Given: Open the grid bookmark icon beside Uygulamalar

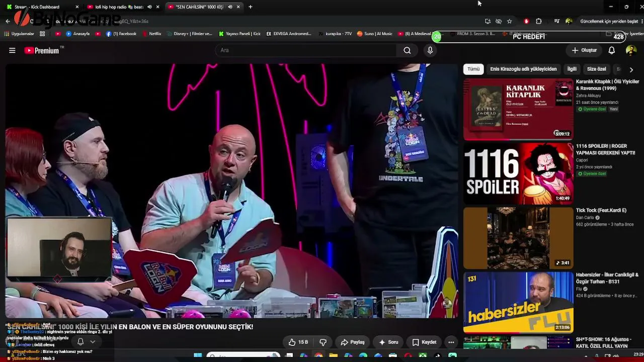Looking at the screenshot, I should tap(42, 34).
